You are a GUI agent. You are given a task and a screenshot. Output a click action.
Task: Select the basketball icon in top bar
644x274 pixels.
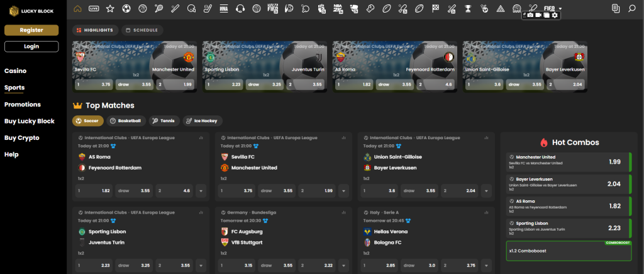[143, 8]
